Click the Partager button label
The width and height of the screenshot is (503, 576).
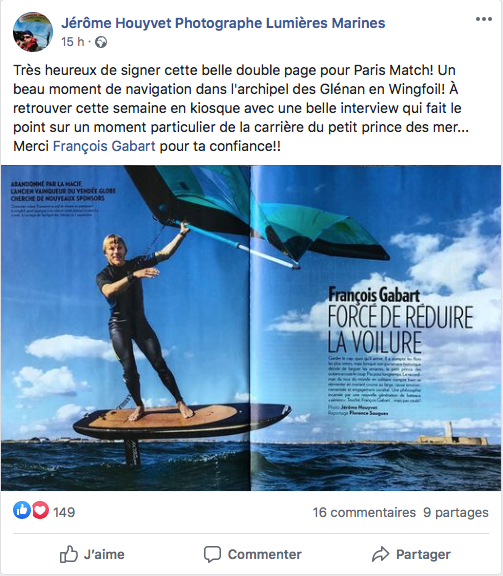point(423,554)
